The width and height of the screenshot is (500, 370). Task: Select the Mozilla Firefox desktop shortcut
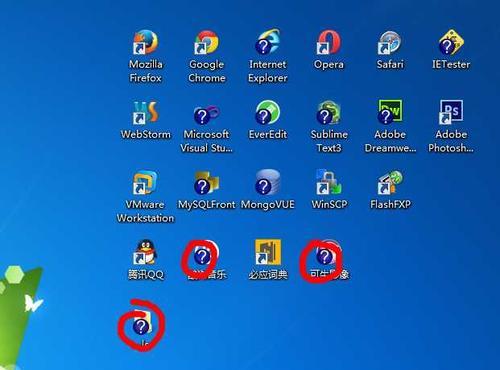[145, 42]
